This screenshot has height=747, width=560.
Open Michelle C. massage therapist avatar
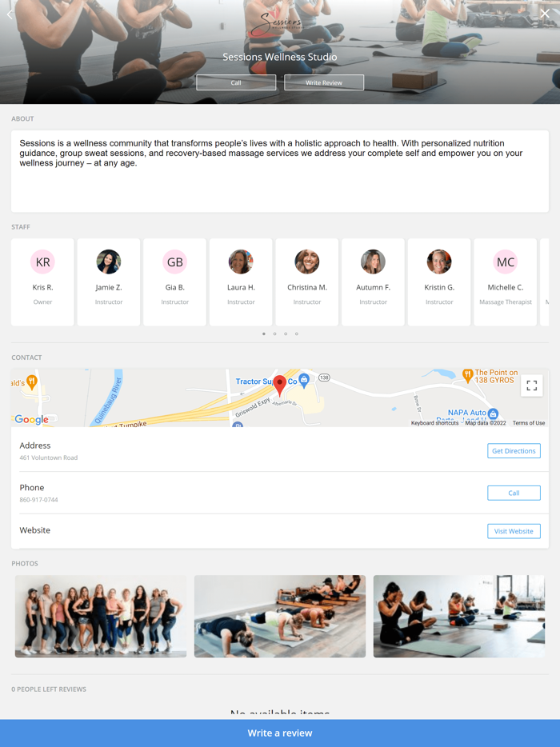click(x=505, y=262)
